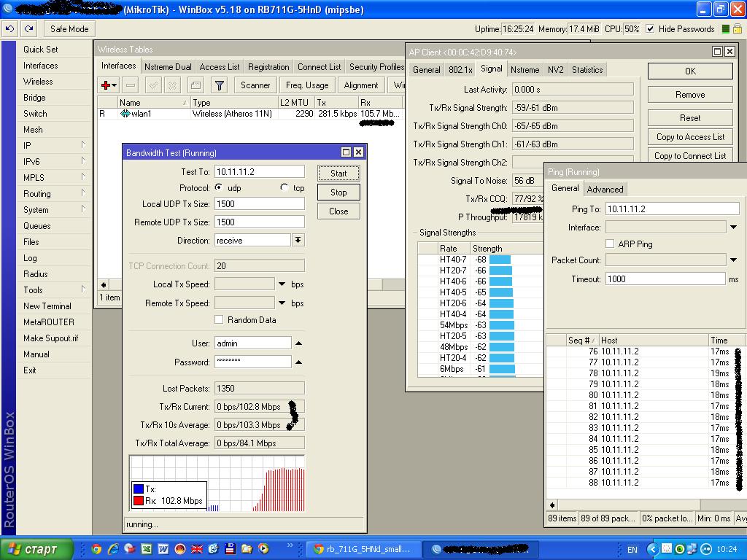Screen dimensions: 747x560
Task: Click the Excel icon in quick launch
Action: pos(146,549)
